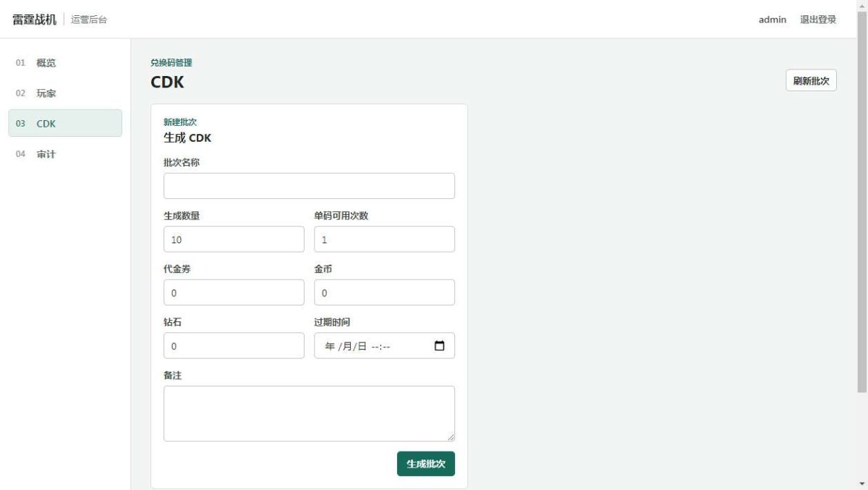The width and height of the screenshot is (868, 490).
Task: Click the 刷新批次 button
Action: (811, 80)
